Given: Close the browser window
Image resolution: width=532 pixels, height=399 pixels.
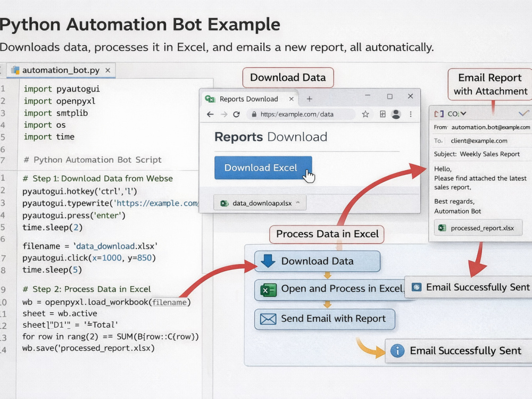Looking at the screenshot, I should (x=410, y=96).
